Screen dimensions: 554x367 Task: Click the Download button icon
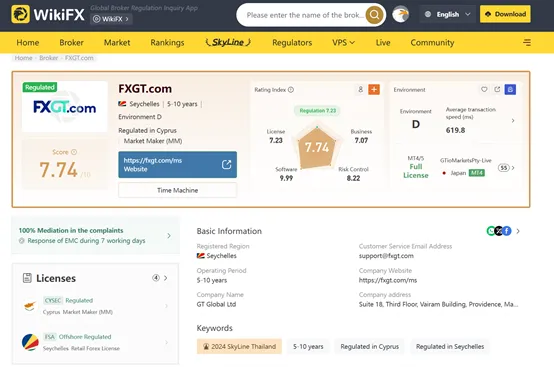(488, 14)
